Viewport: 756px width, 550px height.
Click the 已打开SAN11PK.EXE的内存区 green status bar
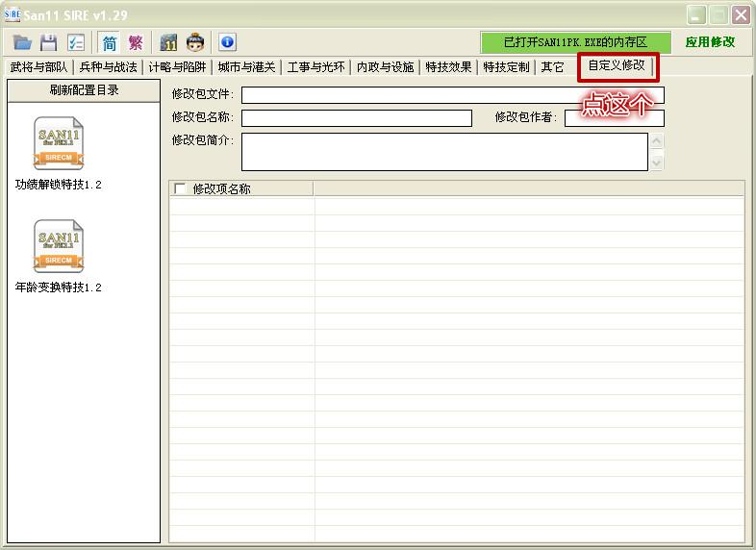click(x=575, y=42)
